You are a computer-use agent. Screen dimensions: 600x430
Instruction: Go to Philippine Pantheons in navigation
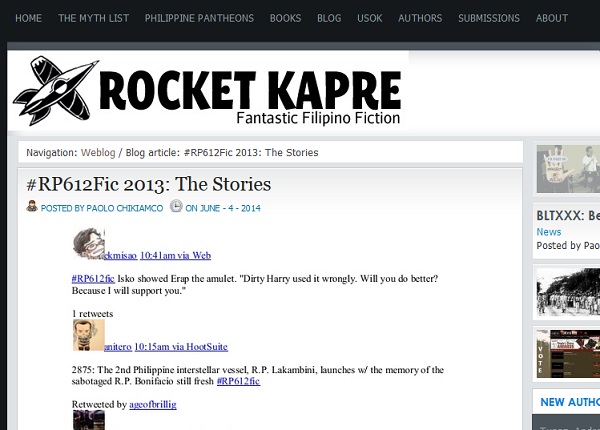pyautogui.click(x=199, y=18)
